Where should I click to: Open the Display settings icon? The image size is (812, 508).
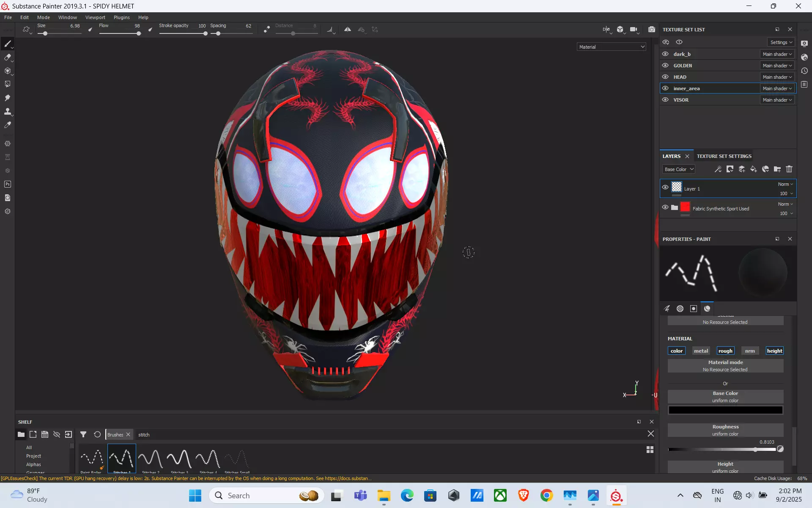[804, 44]
